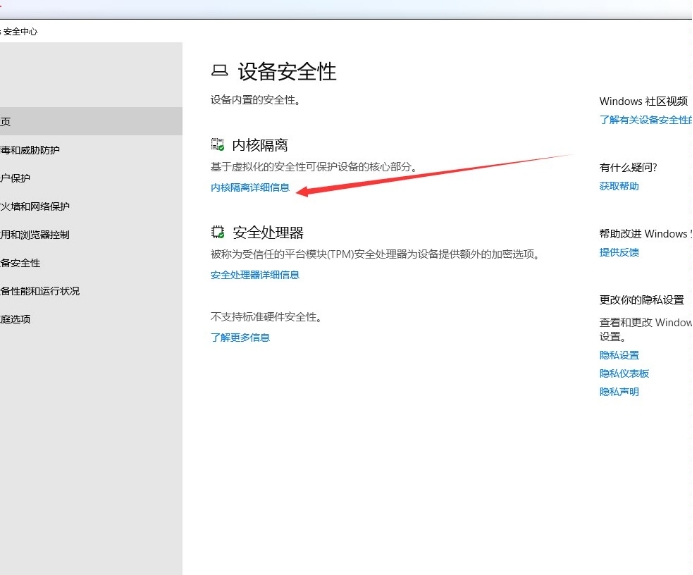Image resolution: width=693 pixels, height=575 pixels.
Task: Select 家庭选项 in sidebar
Action: pos(16,319)
